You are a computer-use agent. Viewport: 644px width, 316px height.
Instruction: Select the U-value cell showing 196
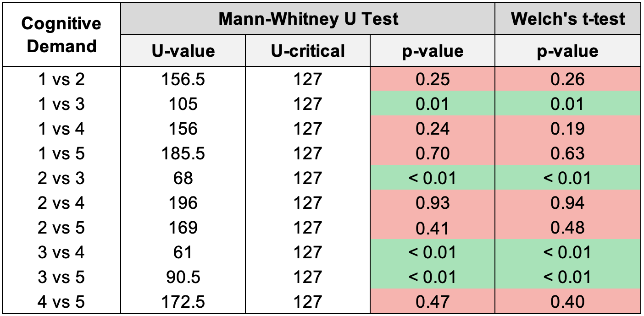(x=183, y=203)
